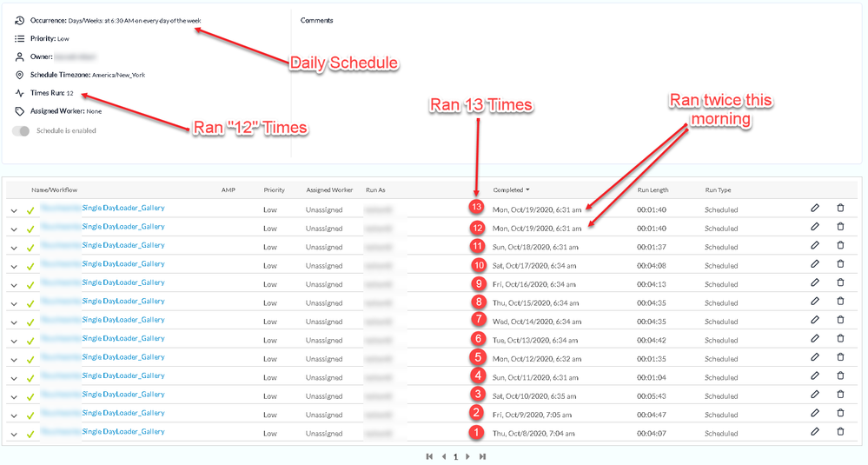Edit the Sat, Oct/17/2020 run entry

pos(815,264)
